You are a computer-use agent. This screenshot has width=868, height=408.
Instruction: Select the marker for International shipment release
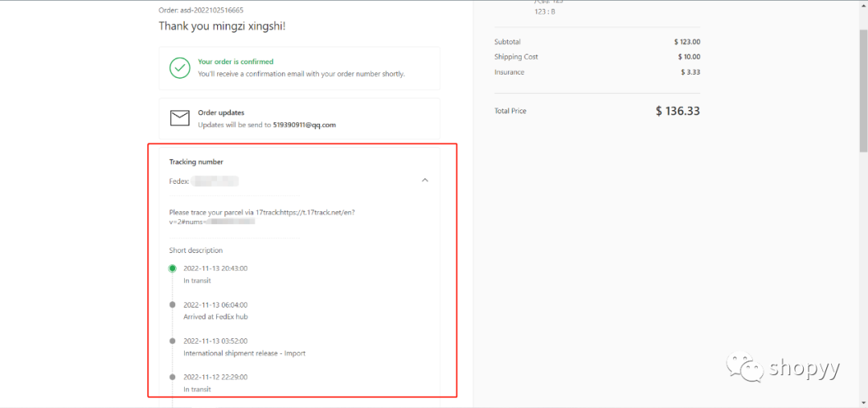[172, 341]
